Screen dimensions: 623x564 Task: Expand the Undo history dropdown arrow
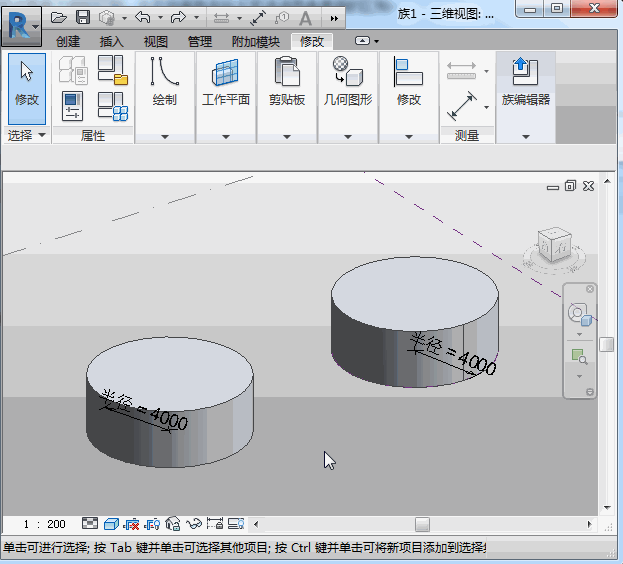[x=162, y=18]
